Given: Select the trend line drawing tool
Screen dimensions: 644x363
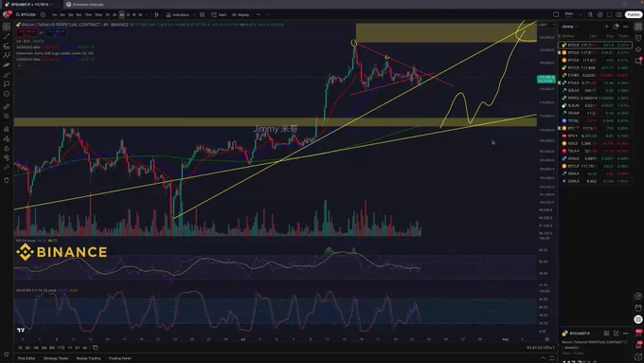Looking at the screenshot, I should (7, 37).
